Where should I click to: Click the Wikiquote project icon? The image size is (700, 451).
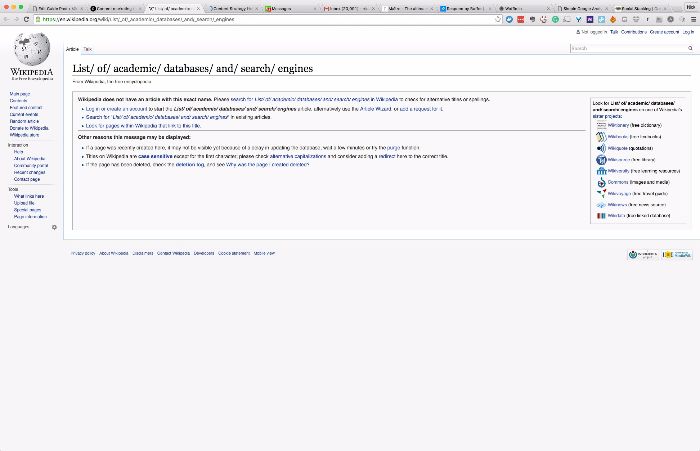tap(600, 148)
